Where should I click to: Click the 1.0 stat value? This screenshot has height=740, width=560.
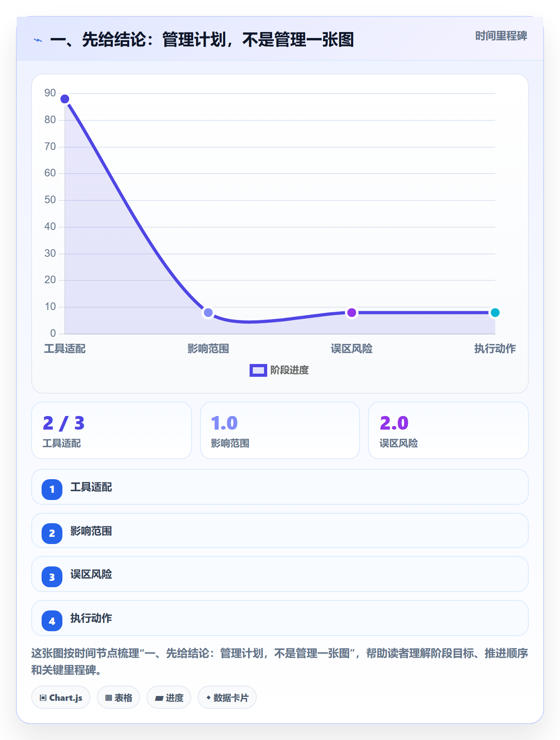[x=224, y=423]
